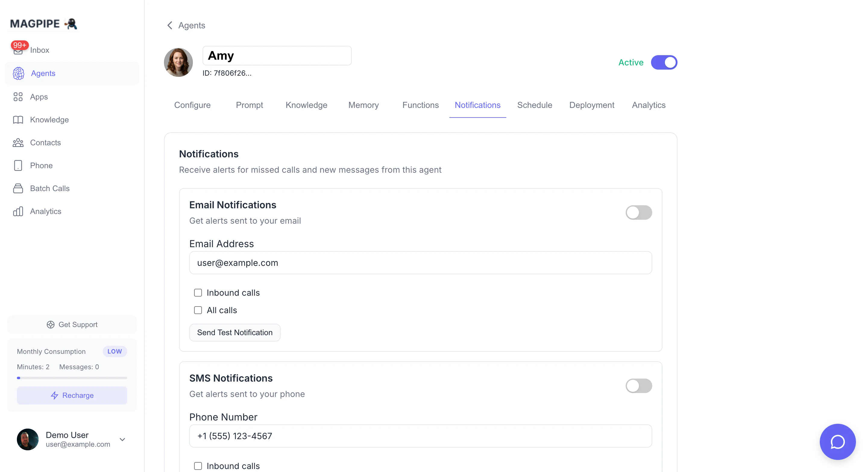Open the Agents section in the sidebar
Image resolution: width=868 pixels, height=472 pixels.
pos(43,74)
